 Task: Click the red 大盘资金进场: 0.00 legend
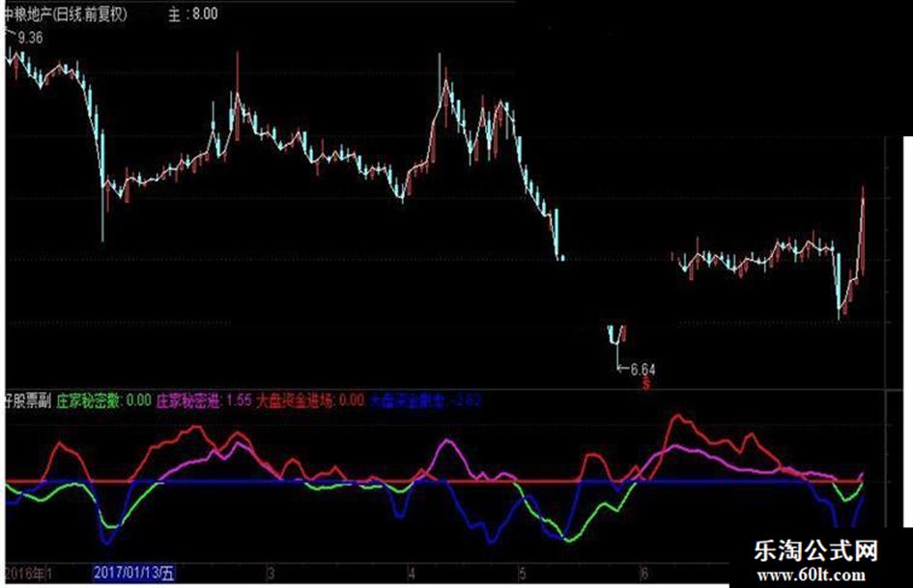[x=310, y=401]
